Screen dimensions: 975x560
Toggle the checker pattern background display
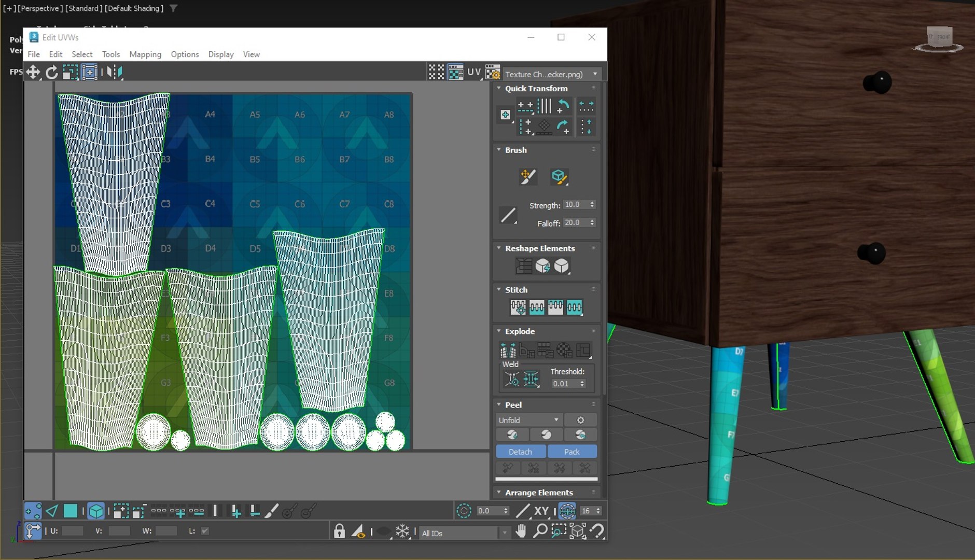coord(455,72)
